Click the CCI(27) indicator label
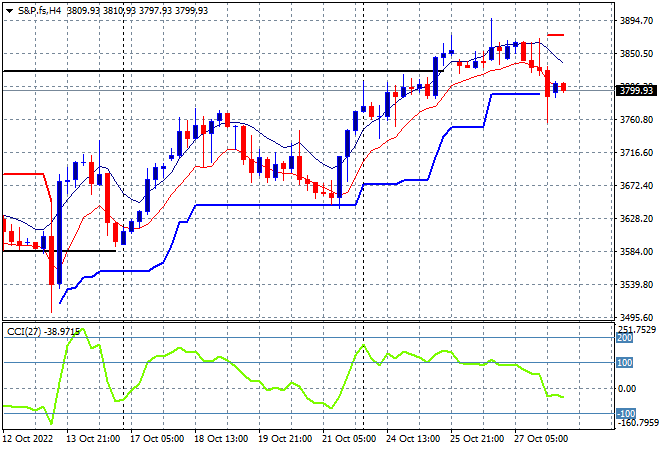The height and width of the screenshot is (450, 660). click(x=24, y=332)
